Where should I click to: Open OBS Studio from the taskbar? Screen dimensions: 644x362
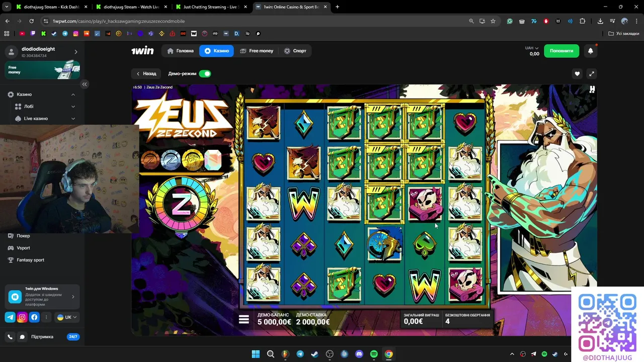coord(330,354)
